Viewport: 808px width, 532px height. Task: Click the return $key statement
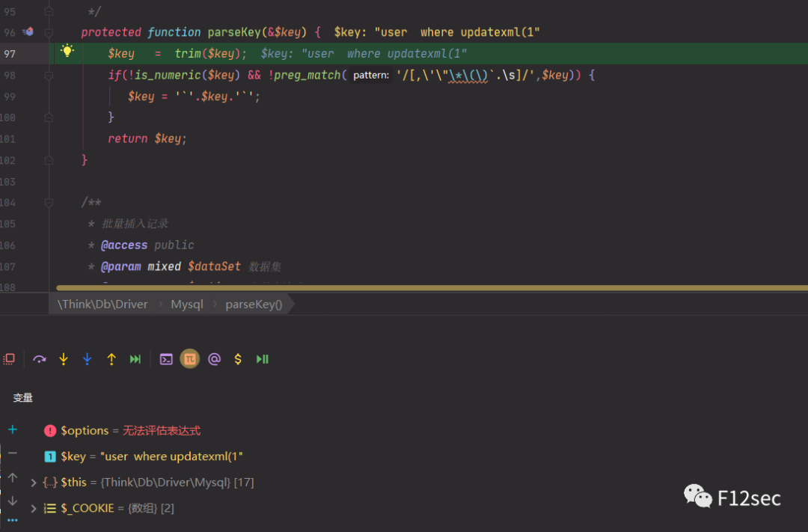[x=147, y=138]
